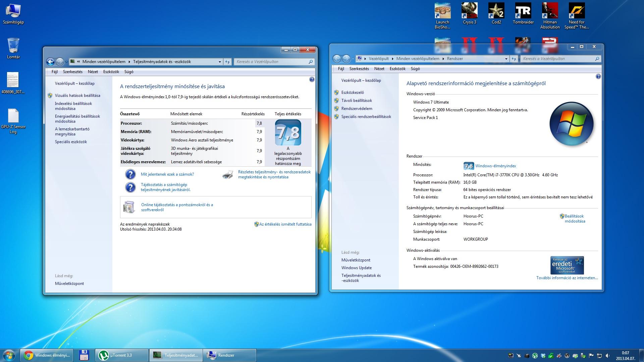Open the volume speaker tray icon
Viewport: 644px width, 362px height.
tap(607, 356)
